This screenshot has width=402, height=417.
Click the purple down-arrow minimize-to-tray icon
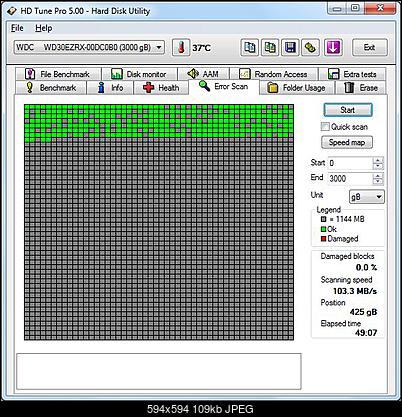point(333,47)
